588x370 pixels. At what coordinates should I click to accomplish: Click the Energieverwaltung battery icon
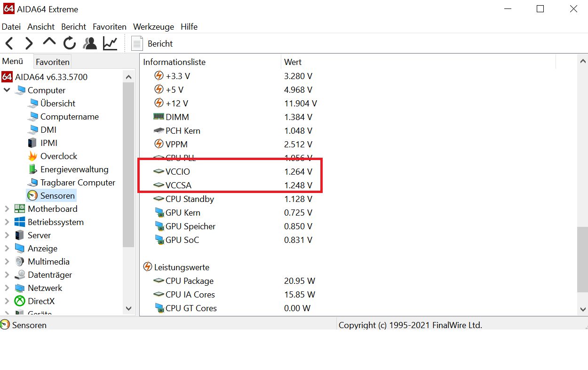(x=32, y=169)
